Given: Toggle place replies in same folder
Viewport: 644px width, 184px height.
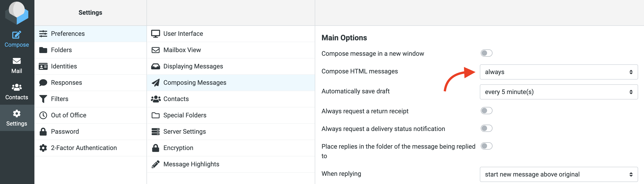Looking at the screenshot, I should click(486, 146).
